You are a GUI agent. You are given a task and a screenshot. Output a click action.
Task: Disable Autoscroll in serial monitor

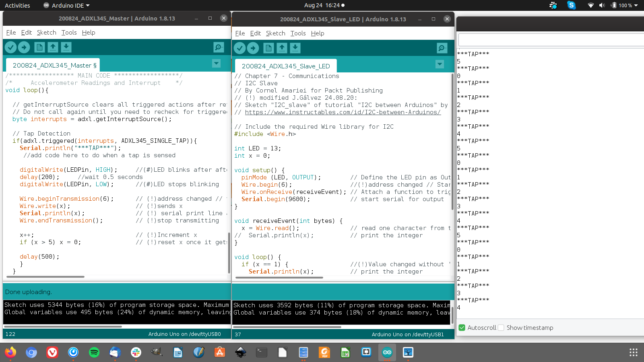pyautogui.click(x=462, y=328)
